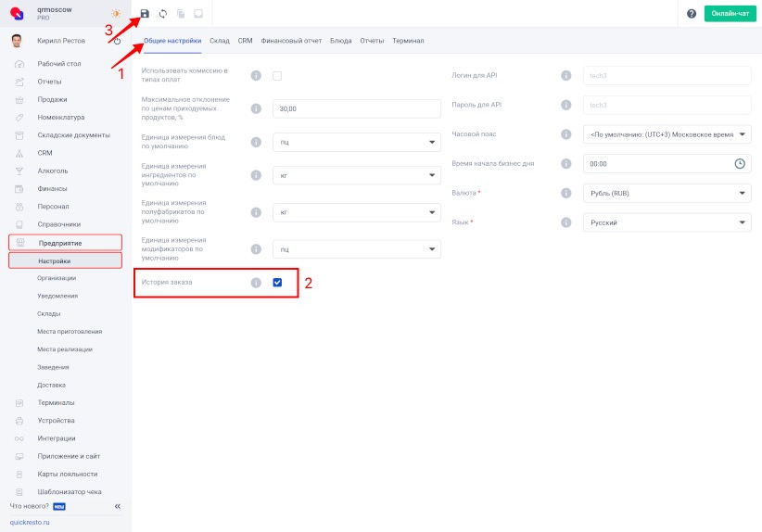Click the blank screen toolbar icon
Viewport: 762px width, 532px height.
coord(198,14)
